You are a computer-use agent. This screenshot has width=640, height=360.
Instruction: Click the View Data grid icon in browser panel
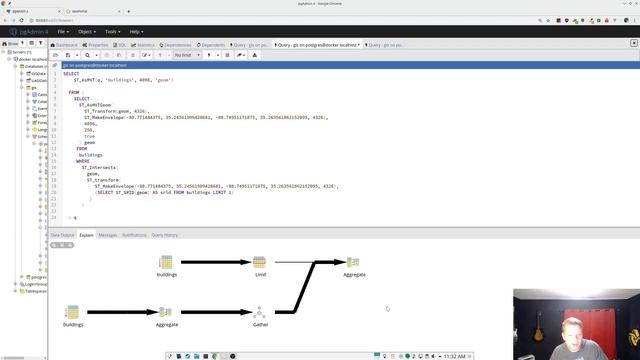(31, 43)
